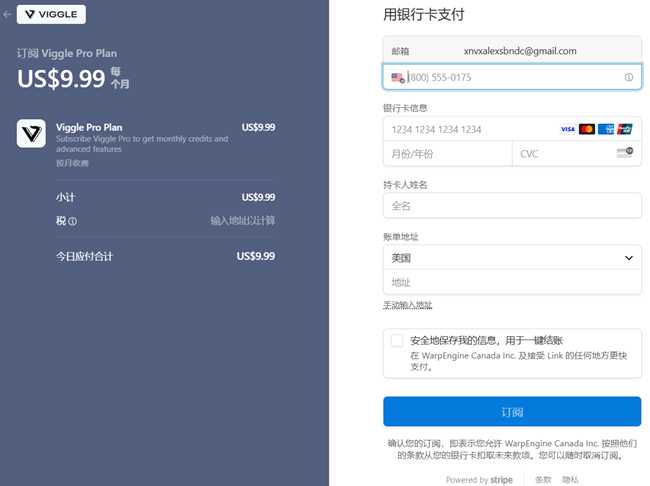
Task: Click the Viggle Pro Plan product thumbnail
Action: (31, 134)
